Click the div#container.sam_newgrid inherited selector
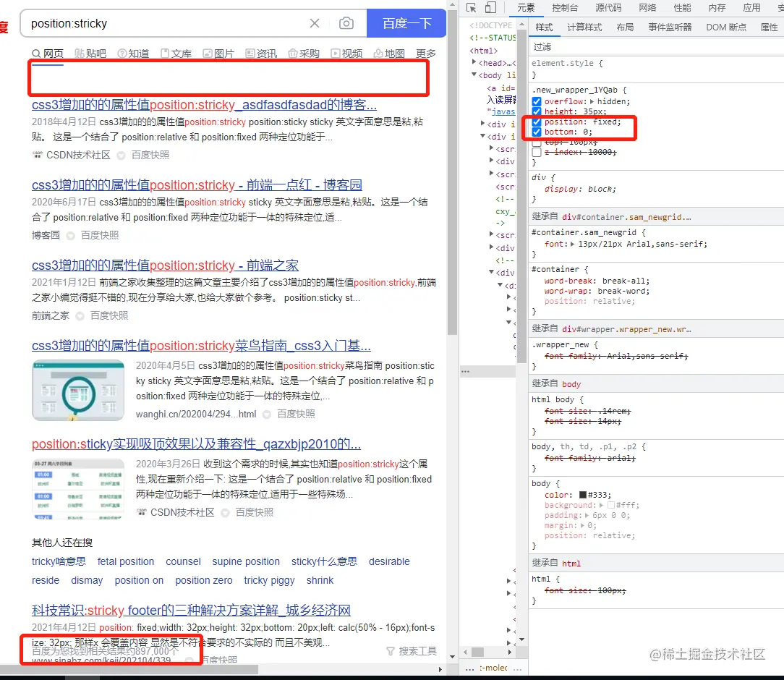The width and height of the screenshot is (784, 680). [626, 217]
